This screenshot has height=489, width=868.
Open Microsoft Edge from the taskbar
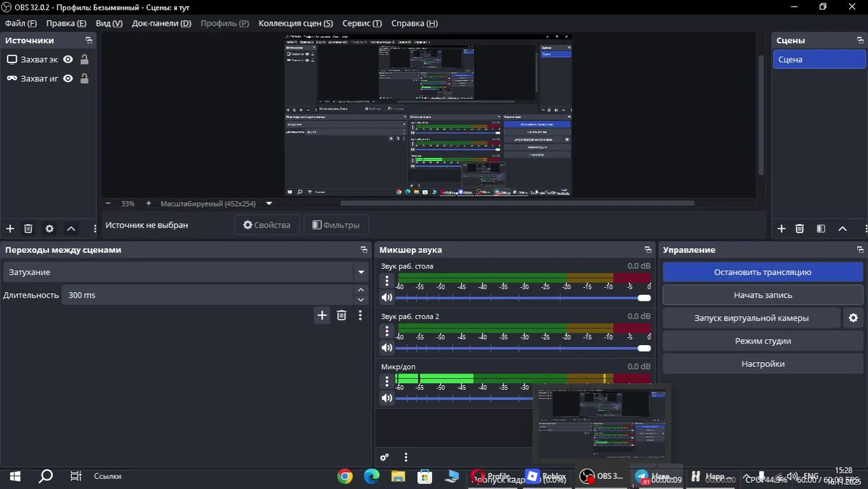point(372,477)
